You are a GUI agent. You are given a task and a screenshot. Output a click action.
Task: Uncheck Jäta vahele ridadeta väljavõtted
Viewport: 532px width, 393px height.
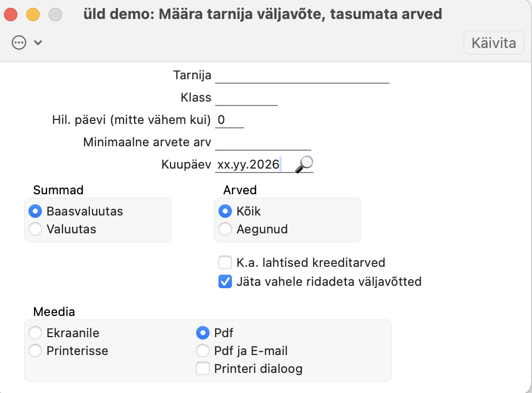click(225, 282)
